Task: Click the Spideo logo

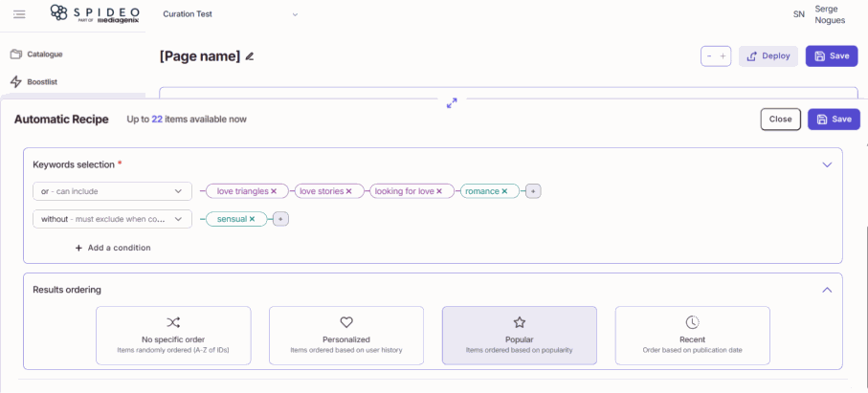Action: click(x=94, y=13)
